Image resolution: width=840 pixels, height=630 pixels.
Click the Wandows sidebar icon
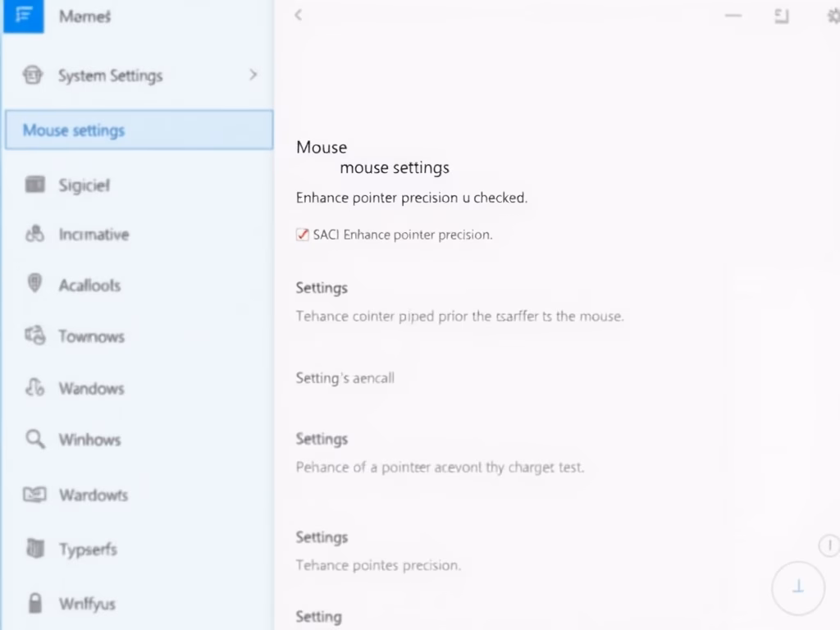click(x=34, y=387)
